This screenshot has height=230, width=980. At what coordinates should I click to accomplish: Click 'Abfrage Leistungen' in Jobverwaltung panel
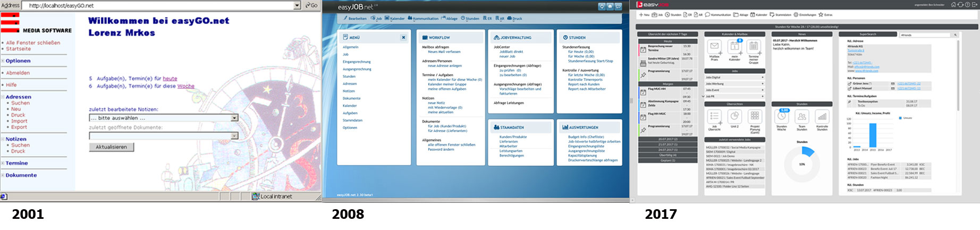[509, 103]
